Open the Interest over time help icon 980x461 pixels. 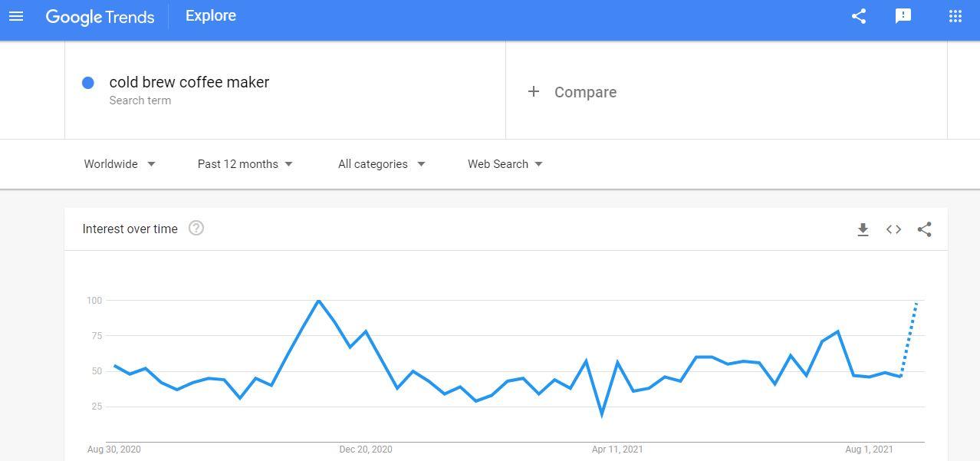(196, 228)
